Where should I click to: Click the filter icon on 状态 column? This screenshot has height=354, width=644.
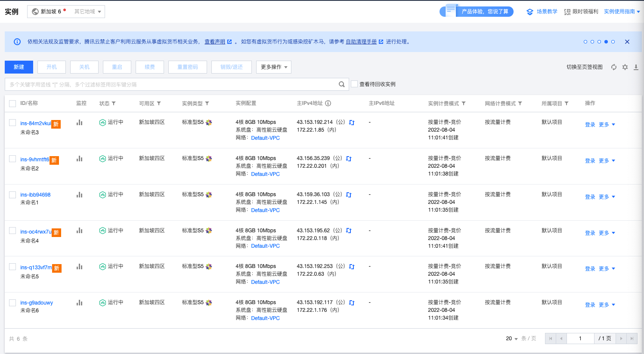pyautogui.click(x=114, y=103)
